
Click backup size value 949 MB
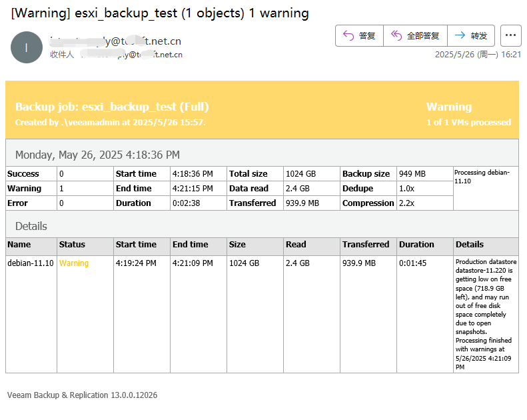tap(412, 174)
